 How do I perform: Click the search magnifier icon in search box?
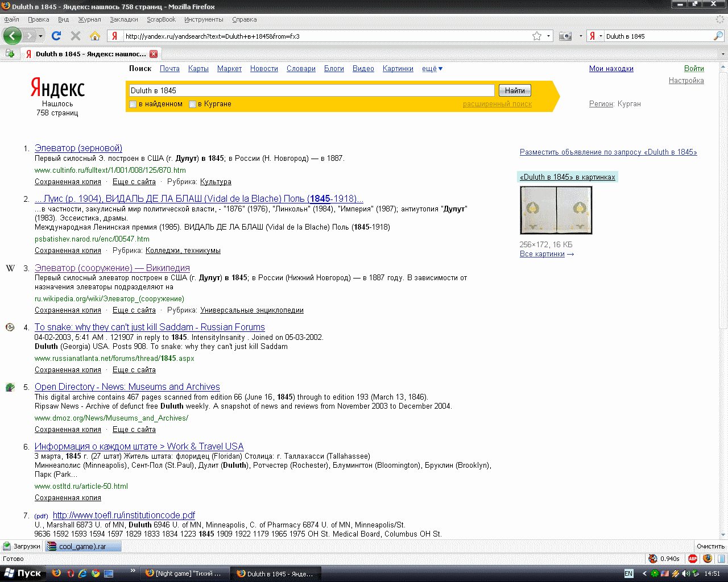(718, 36)
